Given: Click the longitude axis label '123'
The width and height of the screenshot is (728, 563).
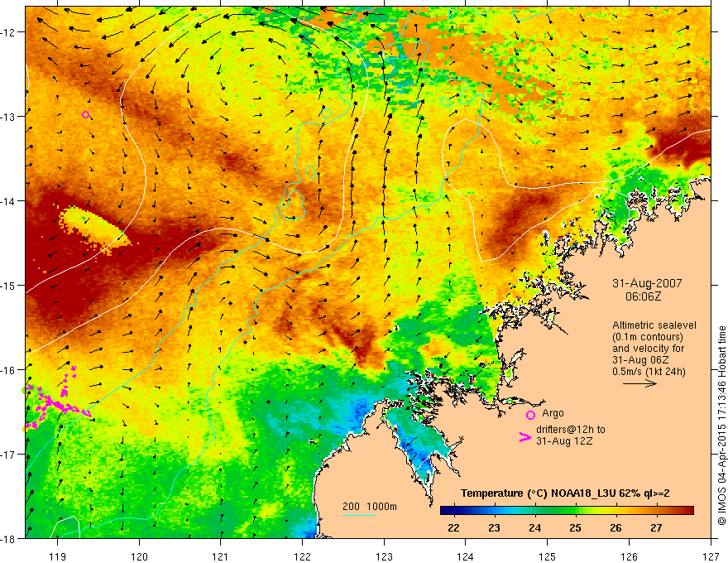Looking at the screenshot, I should tap(384, 556).
